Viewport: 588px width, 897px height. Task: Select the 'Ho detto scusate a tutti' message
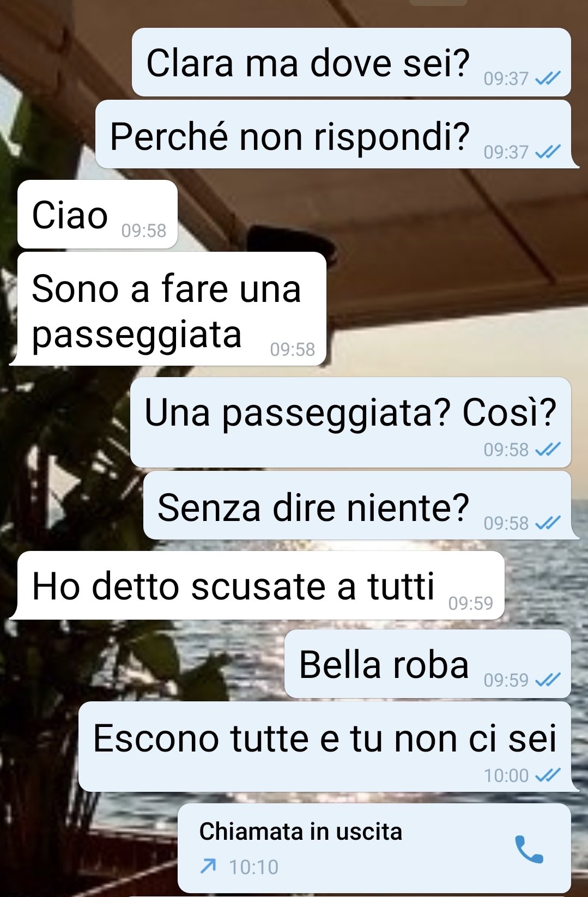click(x=257, y=586)
